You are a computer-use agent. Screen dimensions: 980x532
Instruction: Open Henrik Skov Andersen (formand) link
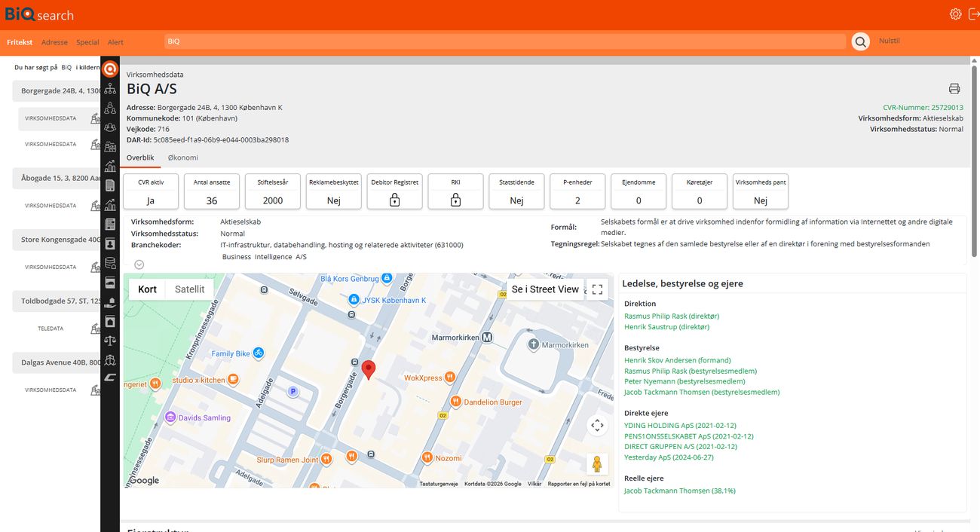pyautogui.click(x=678, y=360)
